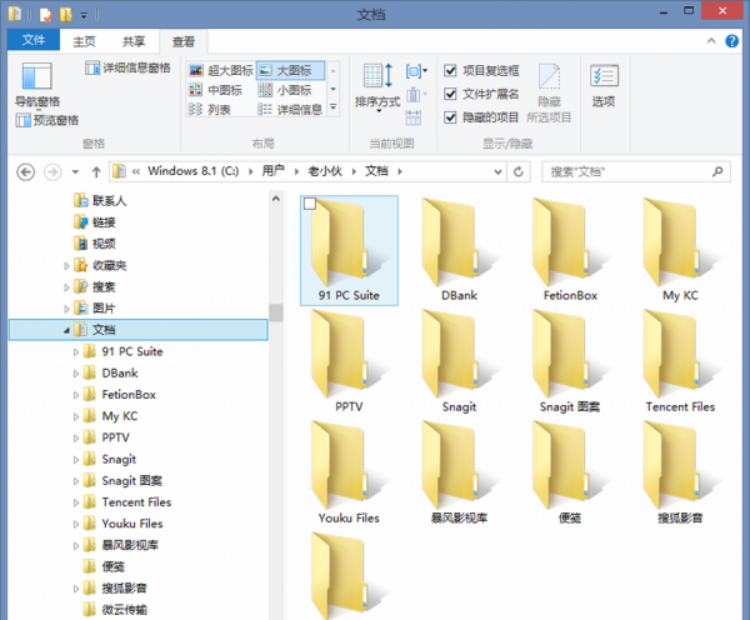Click the Sort by (排序方式) icon
This screenshot has width=750, height=620.
(x=377, y=84)
